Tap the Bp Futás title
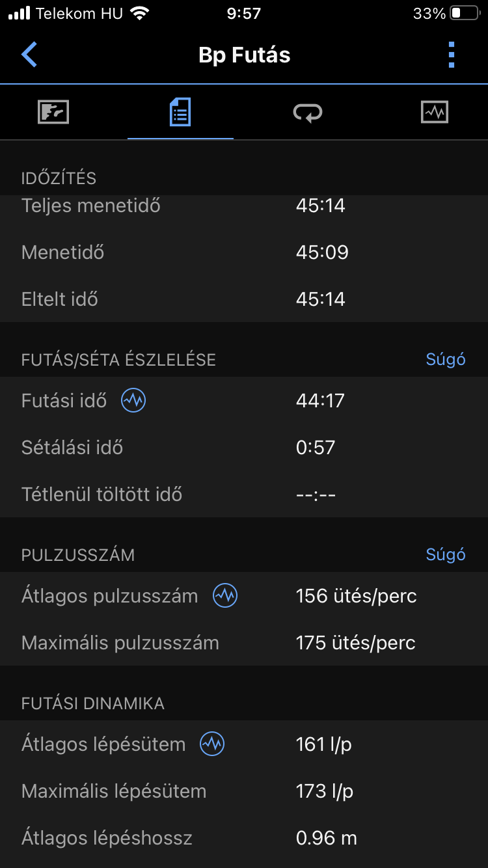Viewport: 488px width, 868px height. click(244, 55)
